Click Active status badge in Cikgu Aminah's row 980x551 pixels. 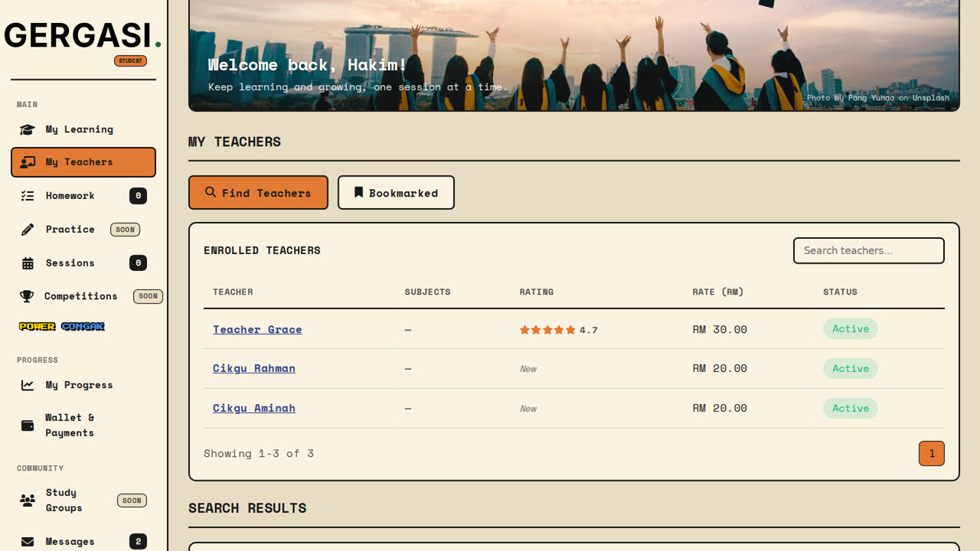tap(851, 408)
